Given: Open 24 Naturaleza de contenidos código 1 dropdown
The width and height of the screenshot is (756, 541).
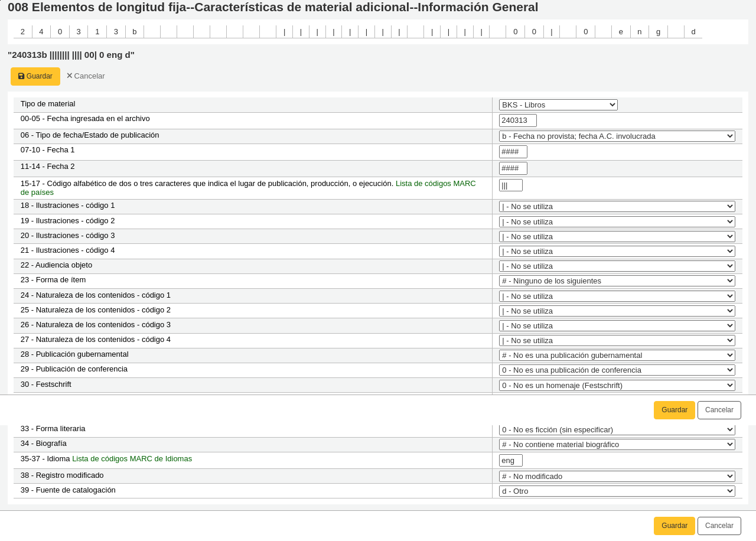Looking at the screenshot, I should click(x=617, y=296).
